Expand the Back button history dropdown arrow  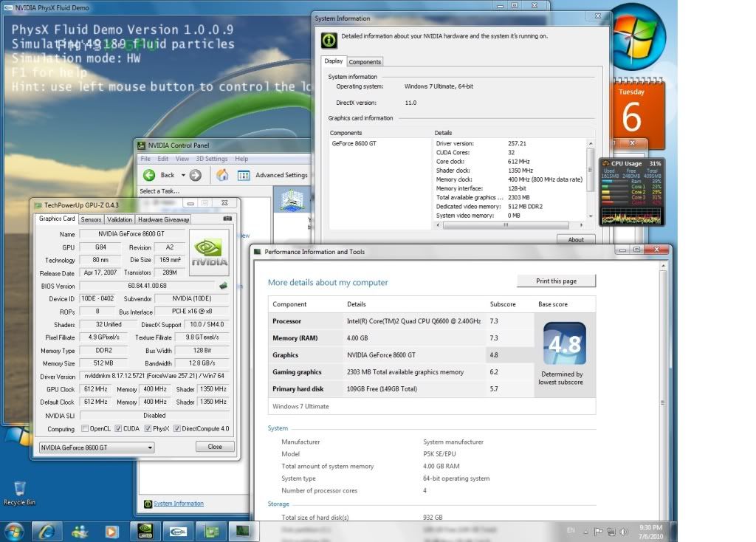[183, 175]
